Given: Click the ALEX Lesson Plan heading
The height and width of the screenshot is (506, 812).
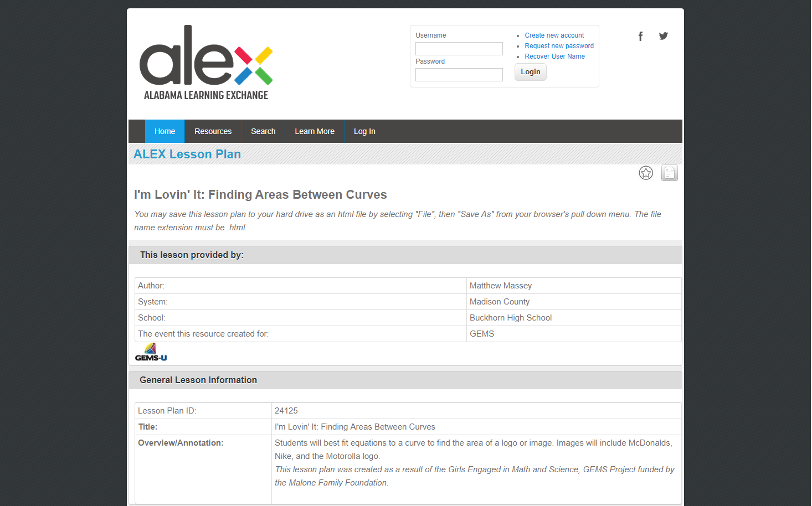Looking at the screenshot, I should (187, 154).
